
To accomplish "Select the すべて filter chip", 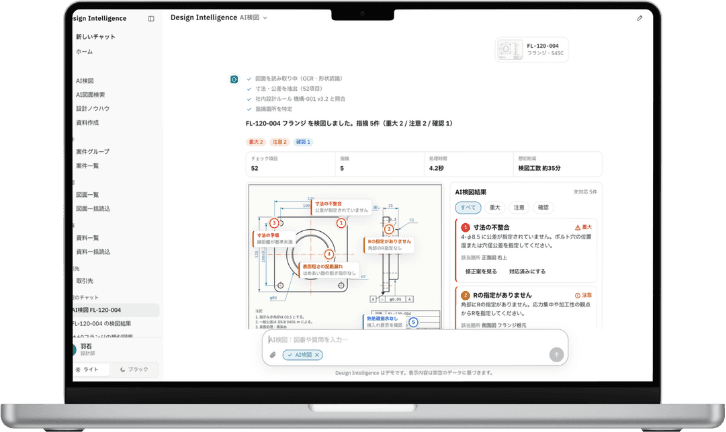I will pos(468,207).
